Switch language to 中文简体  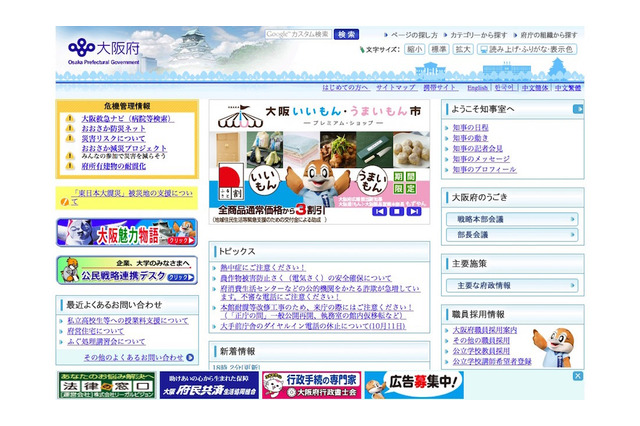535,88
